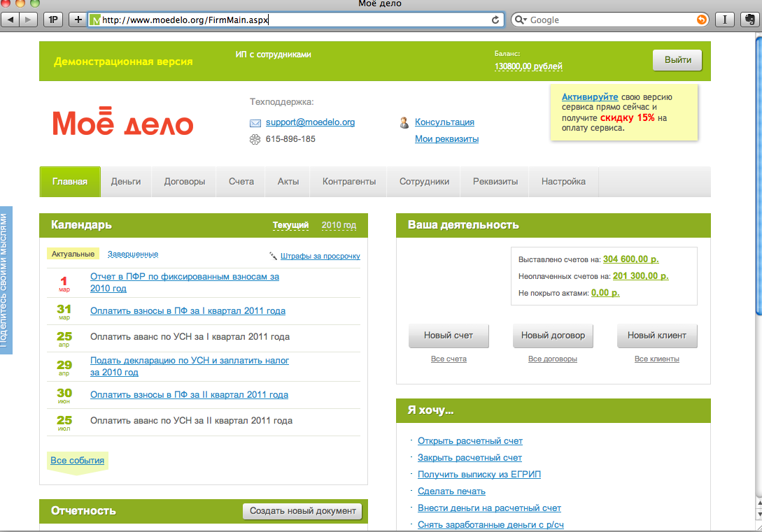Click the Новый договор button

point(553,336)
